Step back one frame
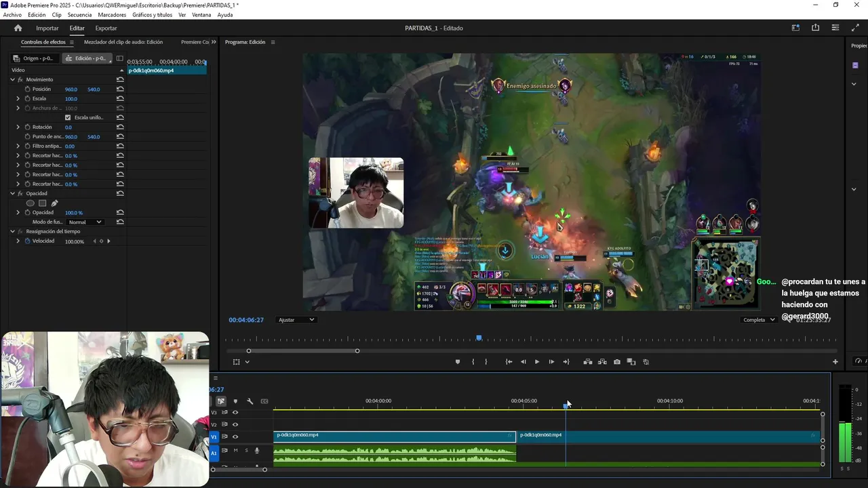The width and height of the screenshot is (868, 488). pos(523,362)
